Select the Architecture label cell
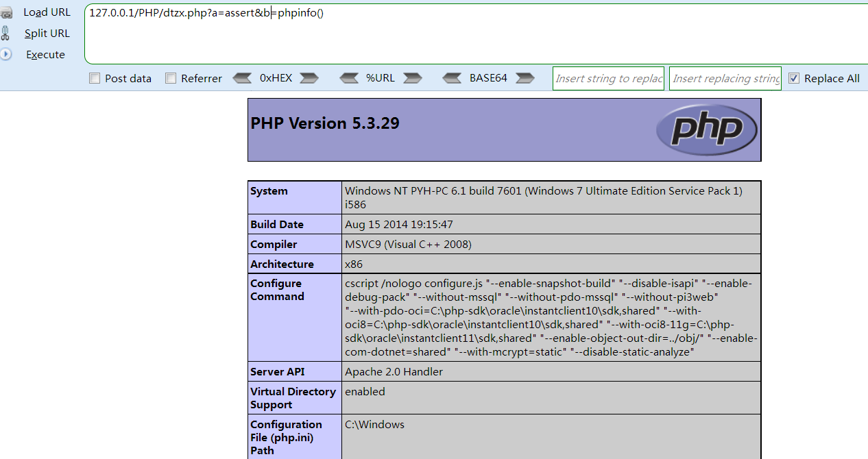 295,264
